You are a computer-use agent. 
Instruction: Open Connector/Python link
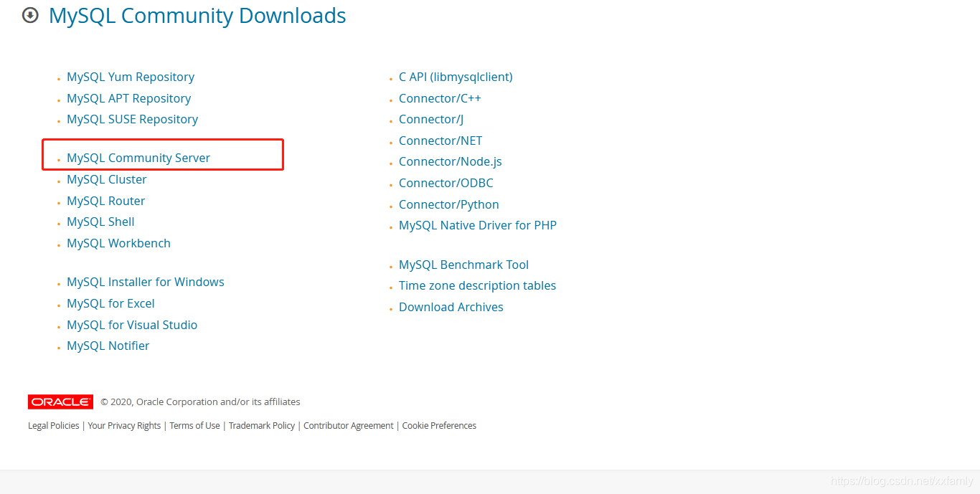click(449, 204)
